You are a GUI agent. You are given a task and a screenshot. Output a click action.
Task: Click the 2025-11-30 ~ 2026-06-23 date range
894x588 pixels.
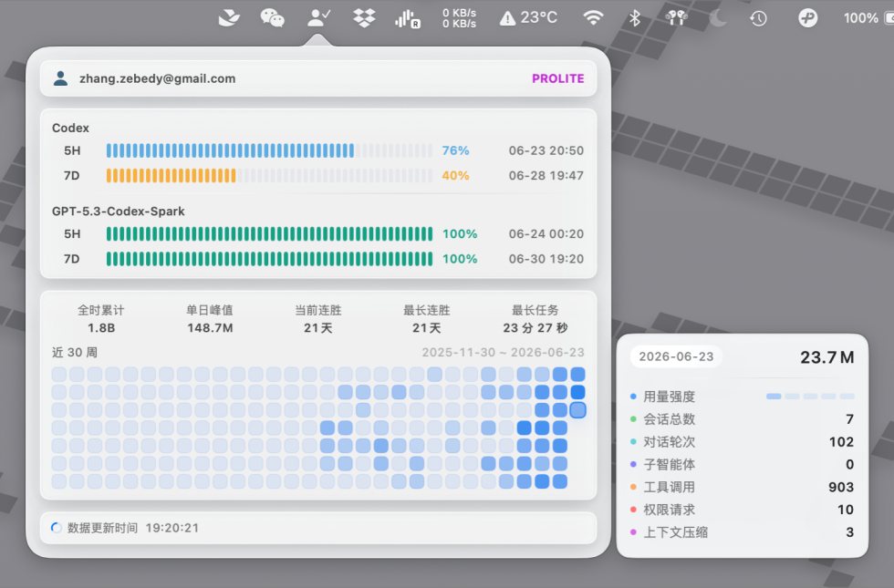coord(503,352)
